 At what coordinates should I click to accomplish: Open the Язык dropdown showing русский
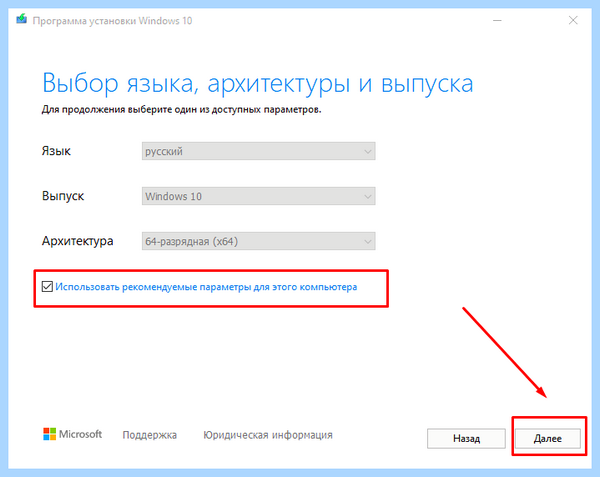click(x=258, y=151)
